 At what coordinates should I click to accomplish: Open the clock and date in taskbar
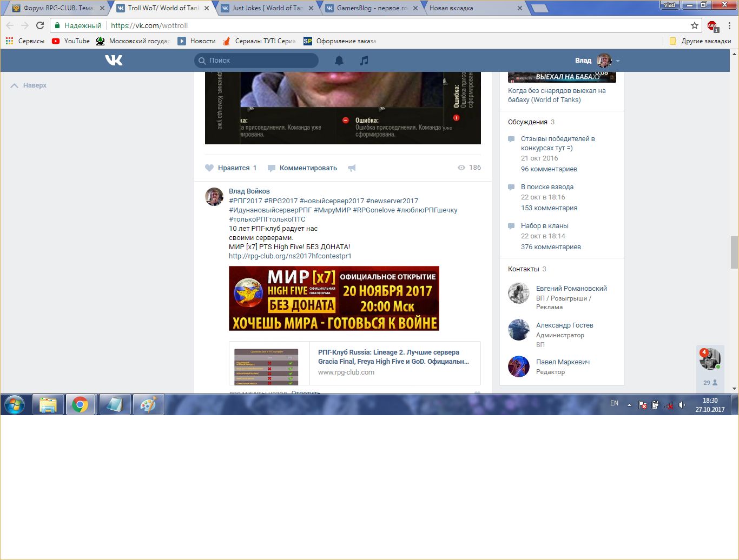[x=710, y=405]
